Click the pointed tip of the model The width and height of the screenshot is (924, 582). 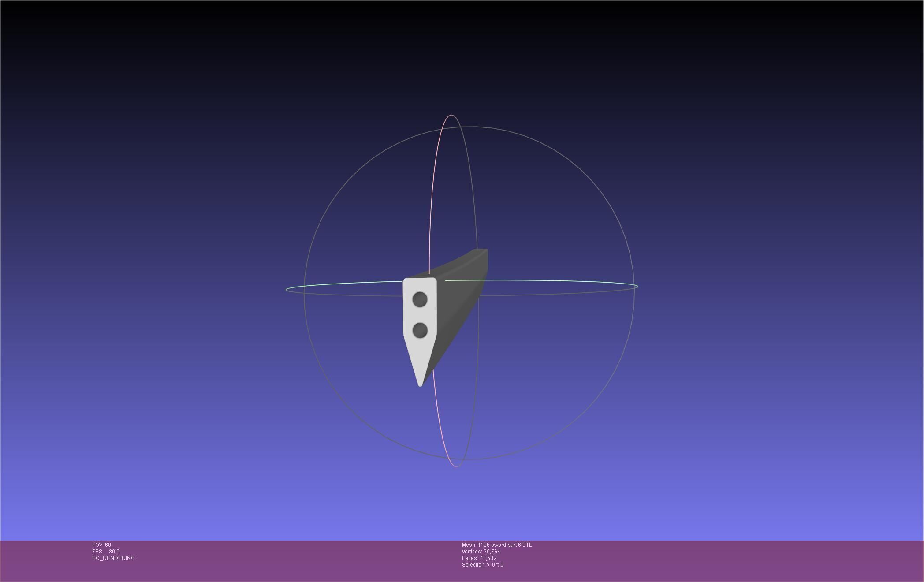[420, 384]
